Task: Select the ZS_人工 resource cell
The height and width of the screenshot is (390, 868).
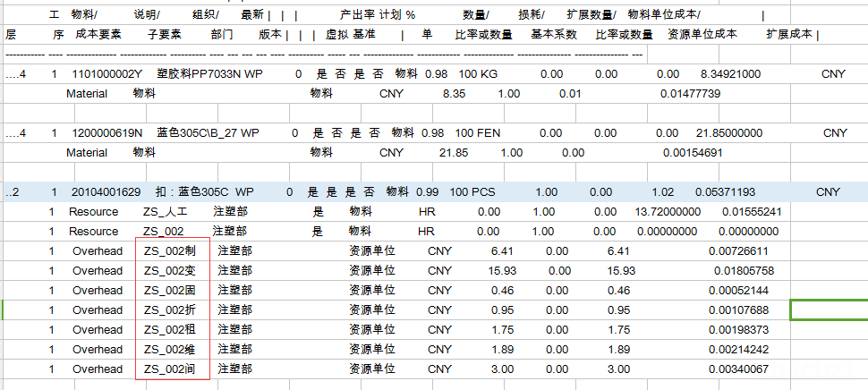Action: click(x=166, y=212)
